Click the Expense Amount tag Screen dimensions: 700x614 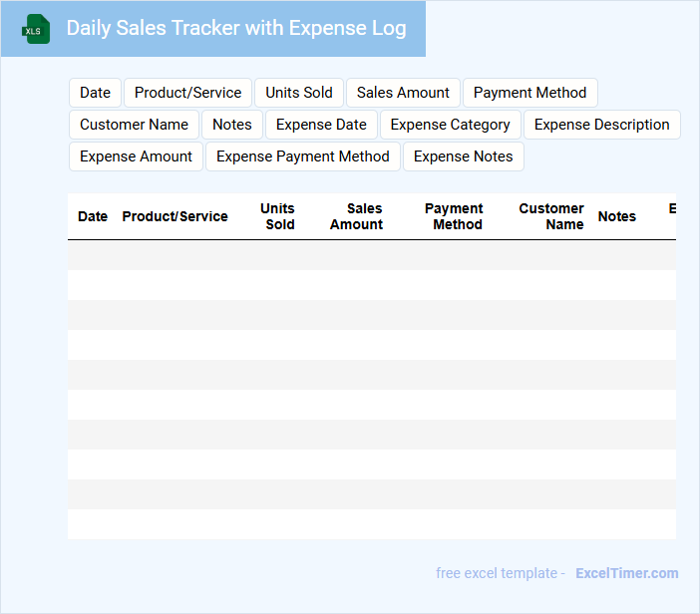point(137,156)
